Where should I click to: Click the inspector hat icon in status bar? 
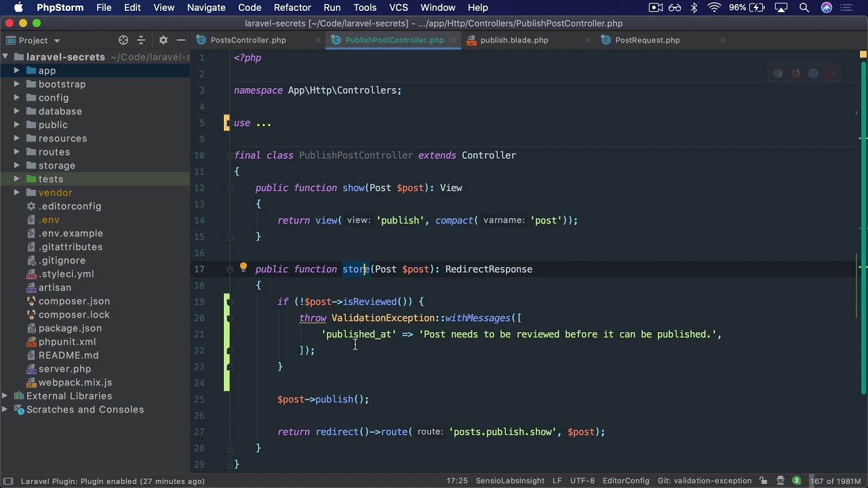(781, 481)
